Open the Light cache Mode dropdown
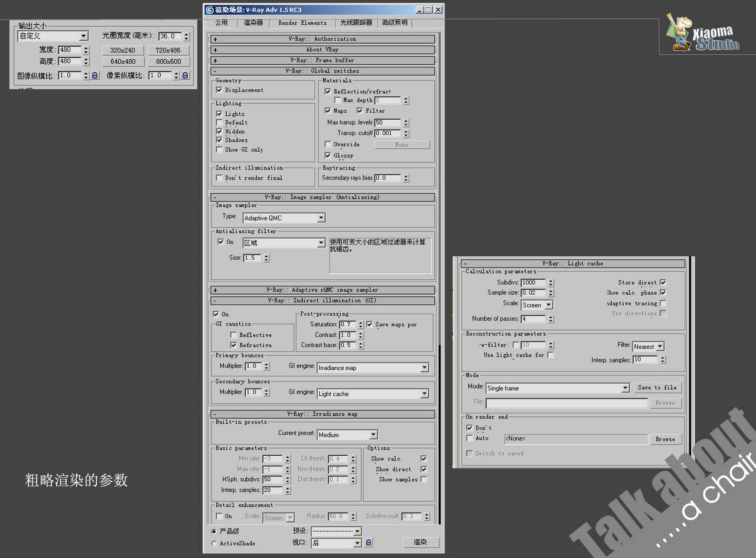The image size is (756, 558). coord(558,388)
